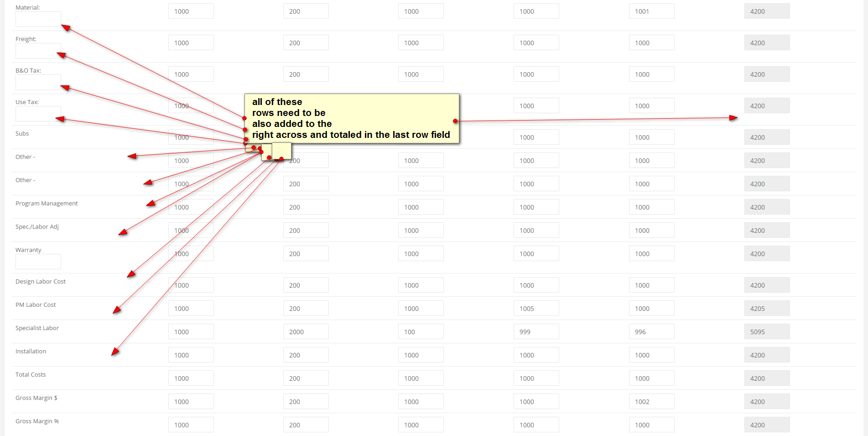Screen dimensions: 868x436
Task: Select the 100 field in Specialist Labor row
Action: [x=421, y=332]
